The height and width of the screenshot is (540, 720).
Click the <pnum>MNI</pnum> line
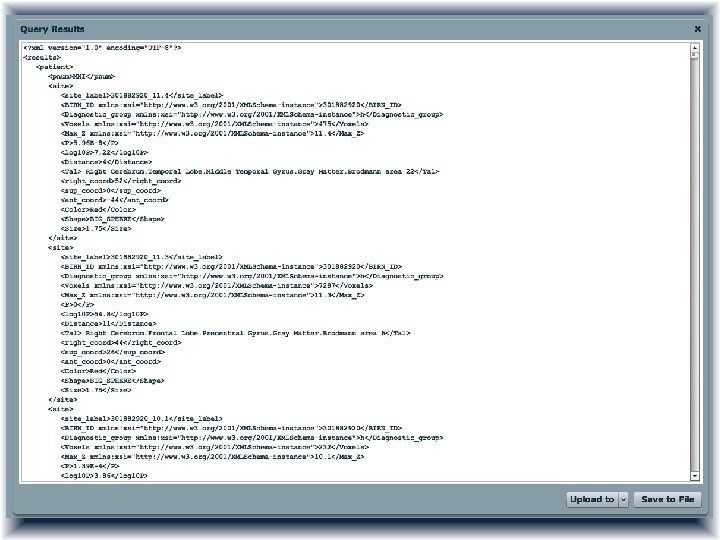click(81, 76)
